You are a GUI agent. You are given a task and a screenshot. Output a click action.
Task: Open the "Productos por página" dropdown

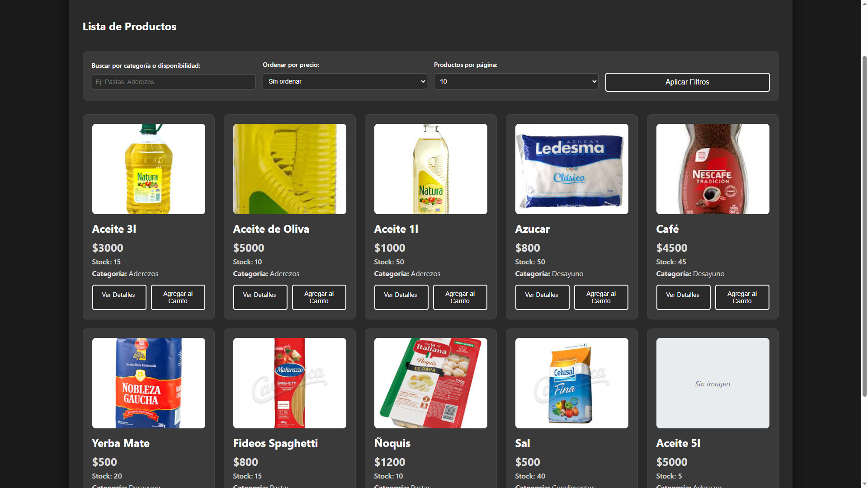pos(515,81)
